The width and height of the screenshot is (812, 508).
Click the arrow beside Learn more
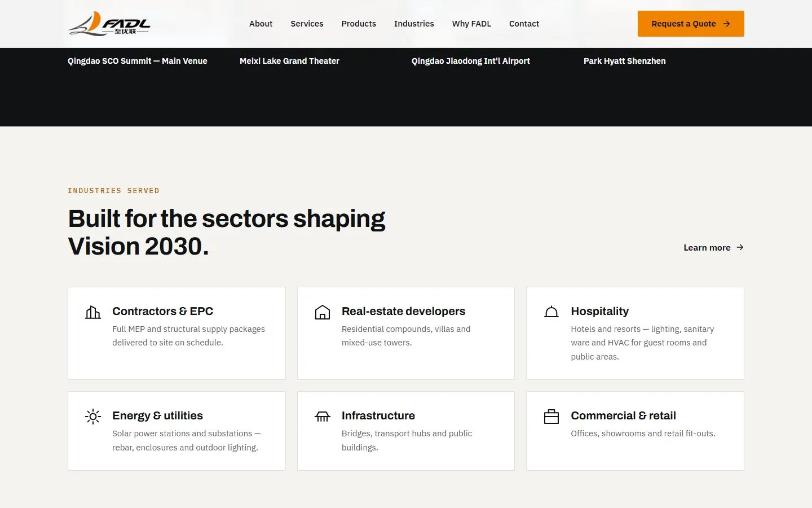[740, 247]
